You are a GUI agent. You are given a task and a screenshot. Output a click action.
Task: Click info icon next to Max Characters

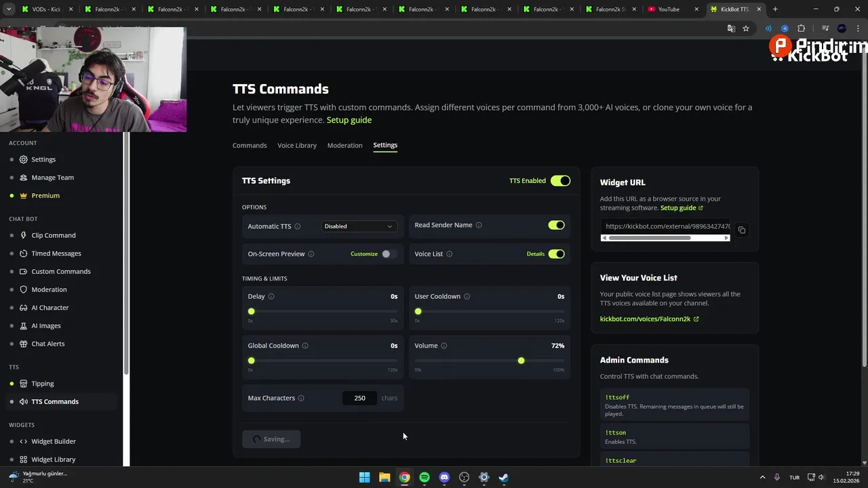[301, 398]
